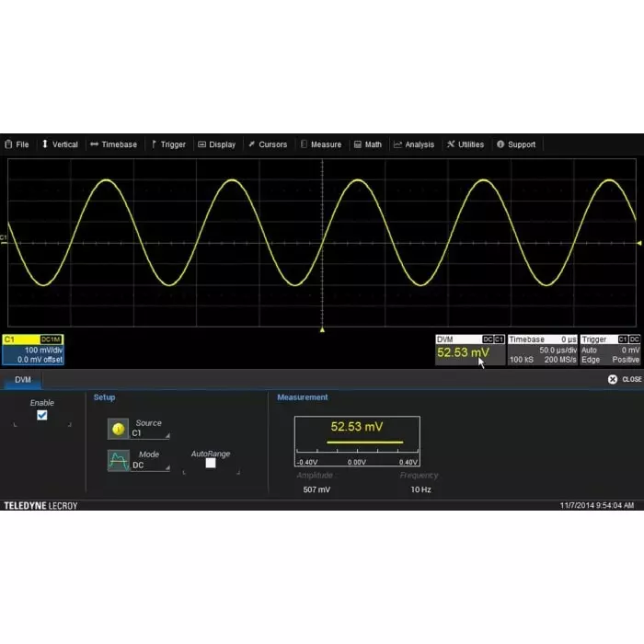Click the 200 MS/s sample rate value
Screen dimensions: 644x644
pos(560,360)
